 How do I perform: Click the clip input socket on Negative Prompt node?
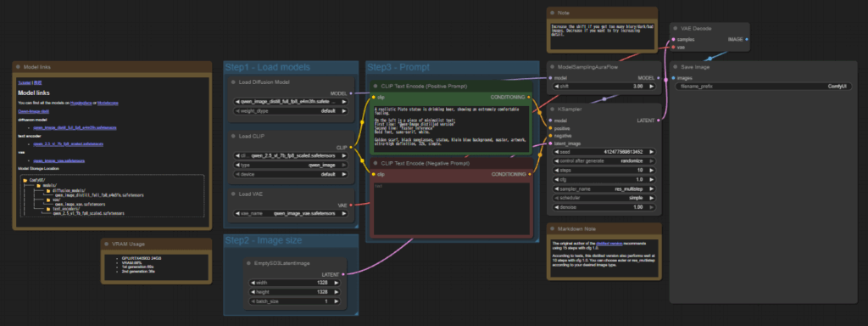373,174
